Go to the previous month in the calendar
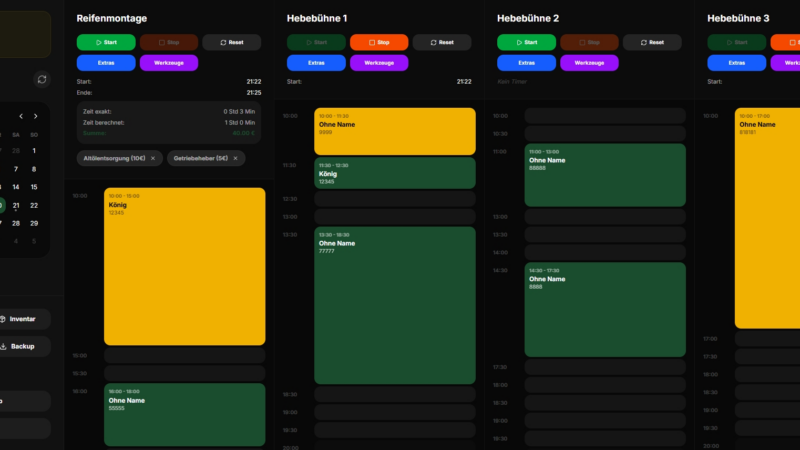 (19, 116)
